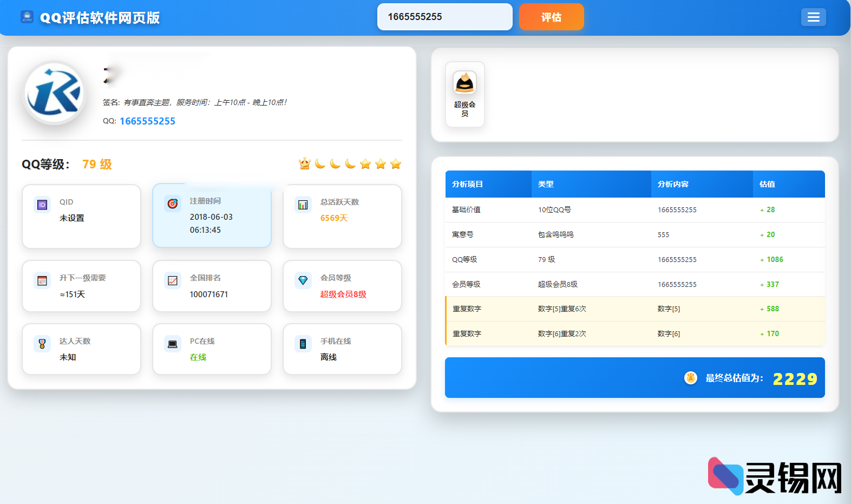Screen dimensions: 851x504
Task: Click the PC在线 computer icon
Action: [x=173, y=344]
